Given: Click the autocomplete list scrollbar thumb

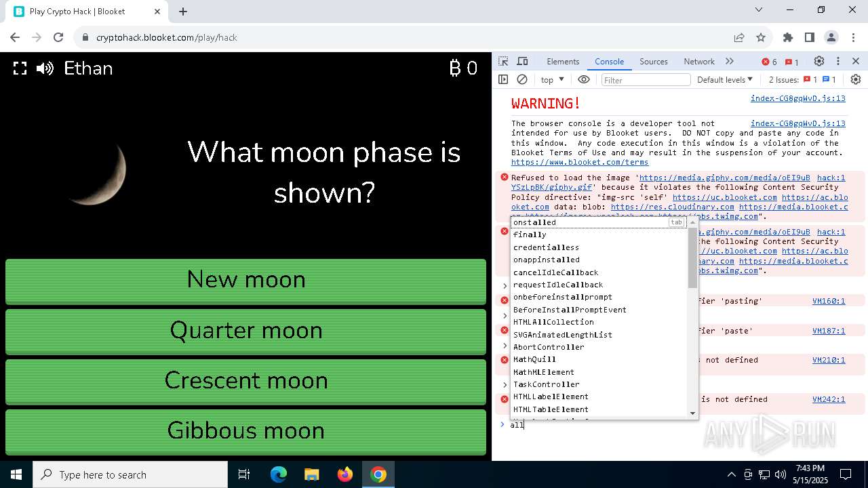Looking at the screenshot, I should 692,258.
